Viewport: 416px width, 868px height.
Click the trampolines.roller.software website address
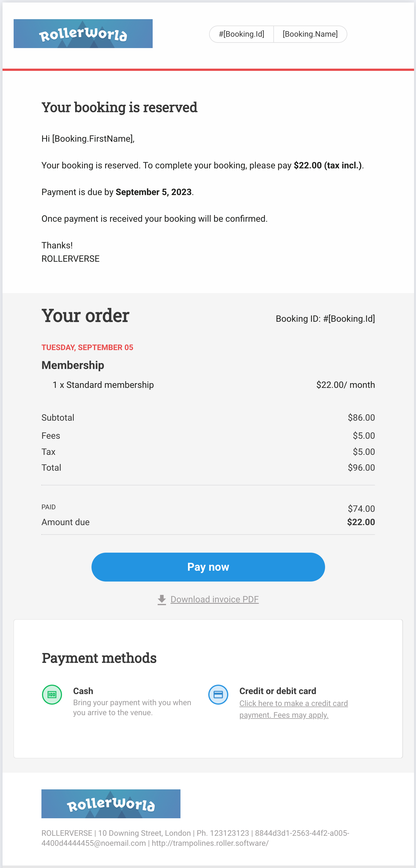click(210, 843)
